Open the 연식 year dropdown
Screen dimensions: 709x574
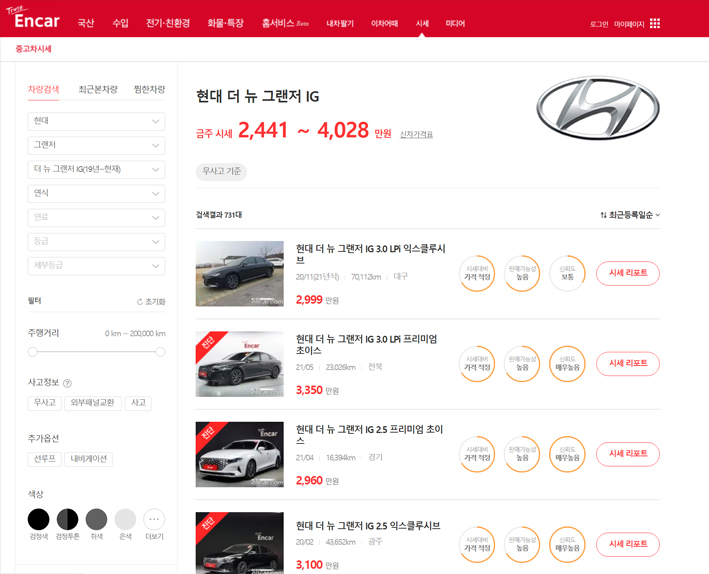[x=96, y=193]
